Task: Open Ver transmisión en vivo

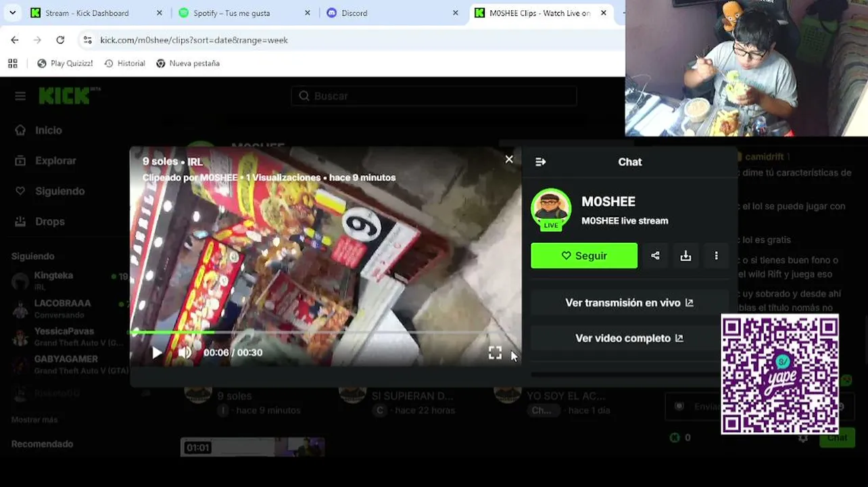Action: pyautogui.click(x=629, y=303)
